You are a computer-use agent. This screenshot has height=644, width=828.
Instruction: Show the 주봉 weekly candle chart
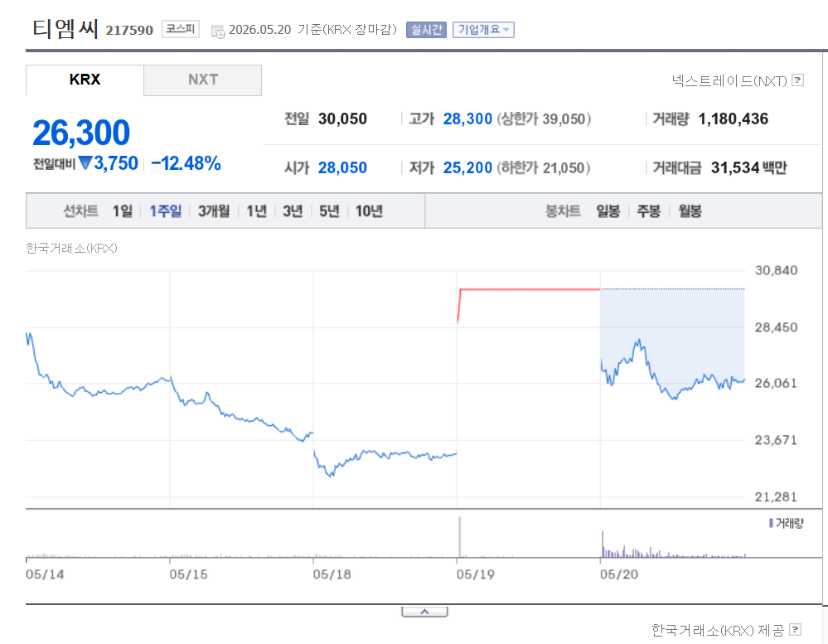649,211
